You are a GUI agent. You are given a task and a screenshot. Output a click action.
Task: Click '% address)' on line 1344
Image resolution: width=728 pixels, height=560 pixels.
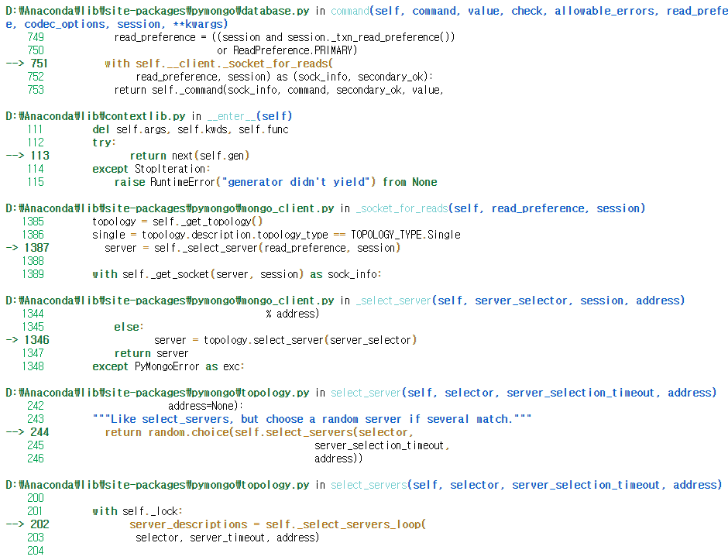[293, 314]
